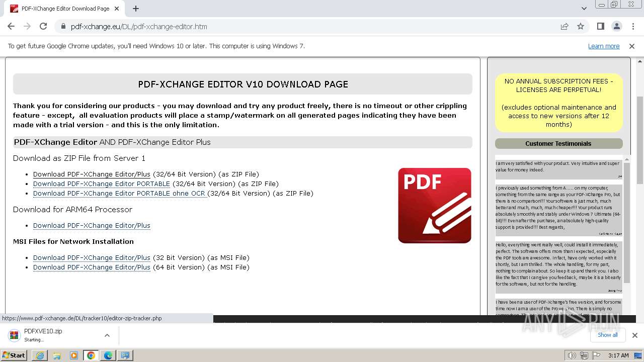
Task: Expand the PDFXVE10.zip download options chevron
Action: click(107, 335)
